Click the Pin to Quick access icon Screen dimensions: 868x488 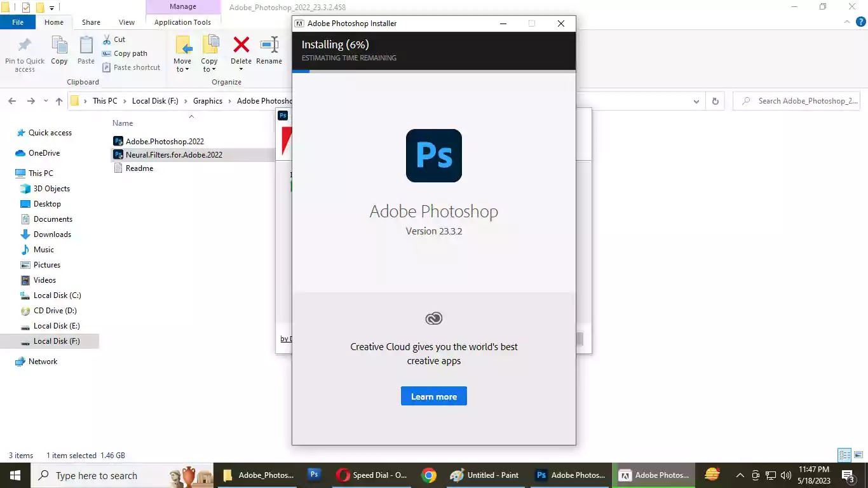tap(25, 46)
